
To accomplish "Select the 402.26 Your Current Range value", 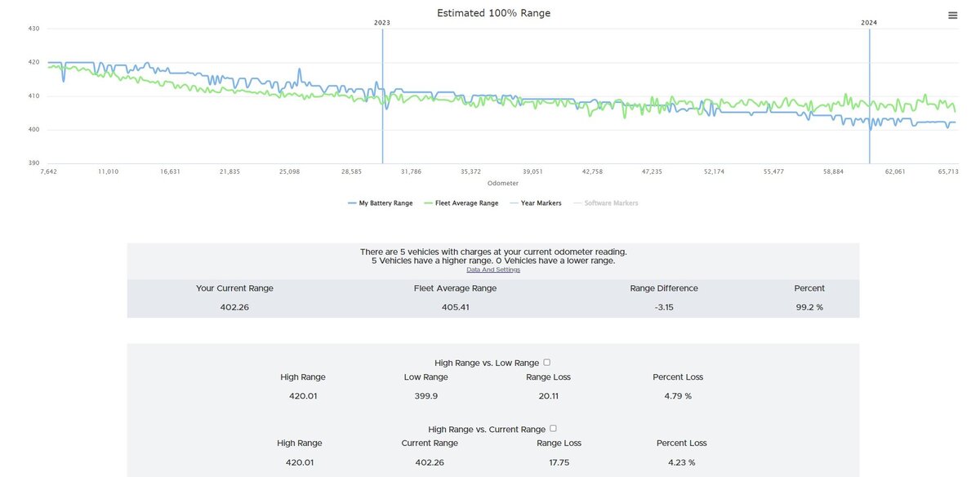I will [234, 307].
